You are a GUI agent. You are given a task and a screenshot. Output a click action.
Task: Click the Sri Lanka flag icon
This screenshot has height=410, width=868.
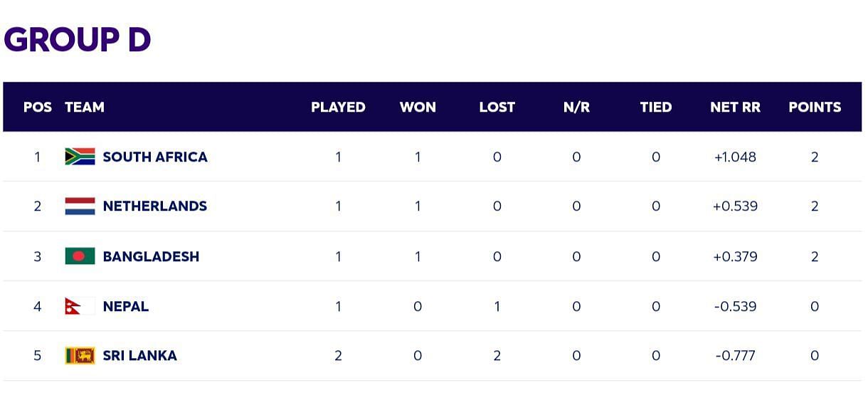click(x=80, y=355)
